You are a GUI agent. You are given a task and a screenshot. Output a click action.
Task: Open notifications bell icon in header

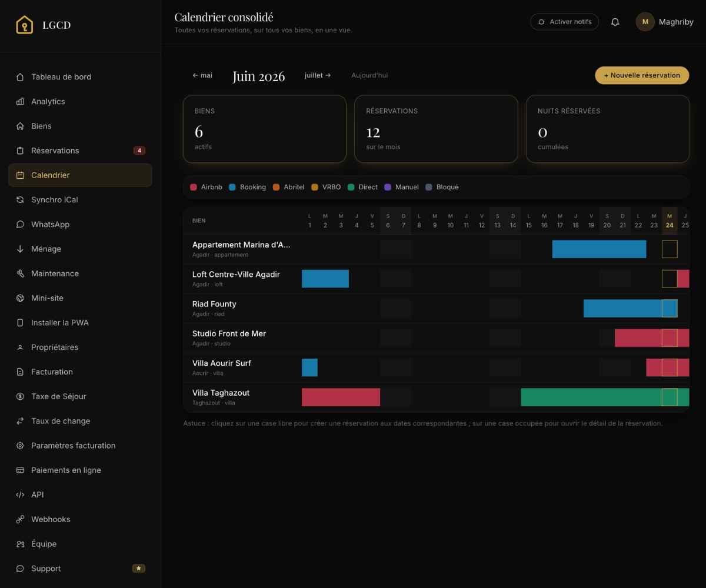point(615,22)
